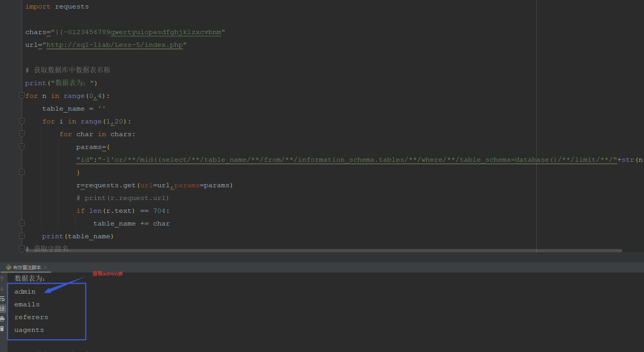
Task: Click the 'uagents' output line
Action: 29,330
